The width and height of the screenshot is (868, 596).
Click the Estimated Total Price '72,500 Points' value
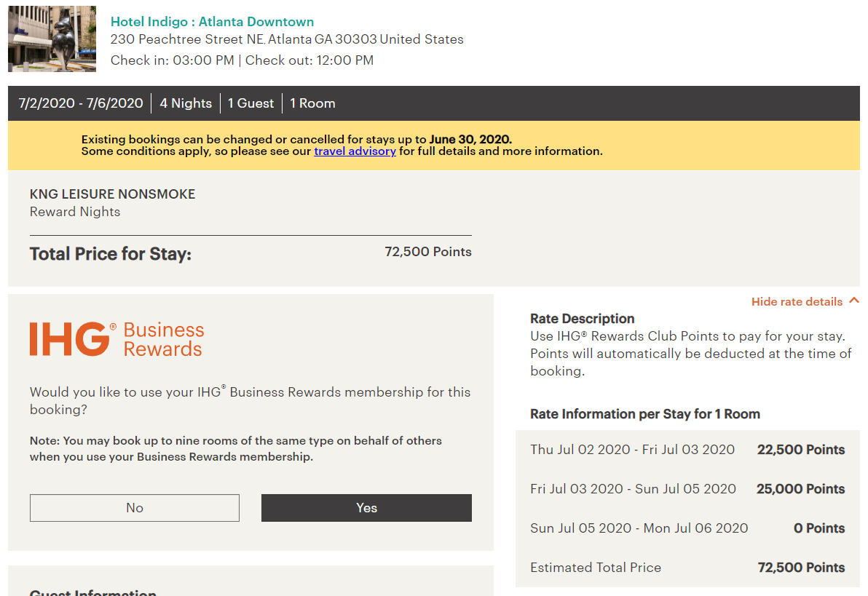(801, 567)
